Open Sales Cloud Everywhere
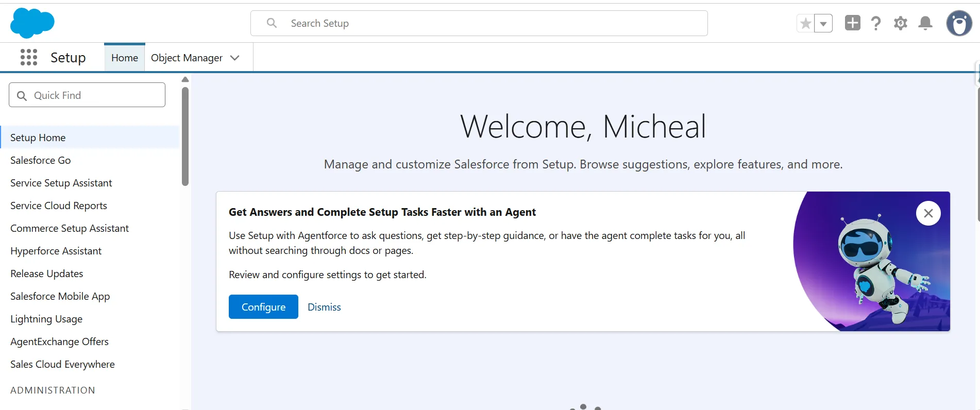Viewport: 980px width, 410px height. [63, 364]
